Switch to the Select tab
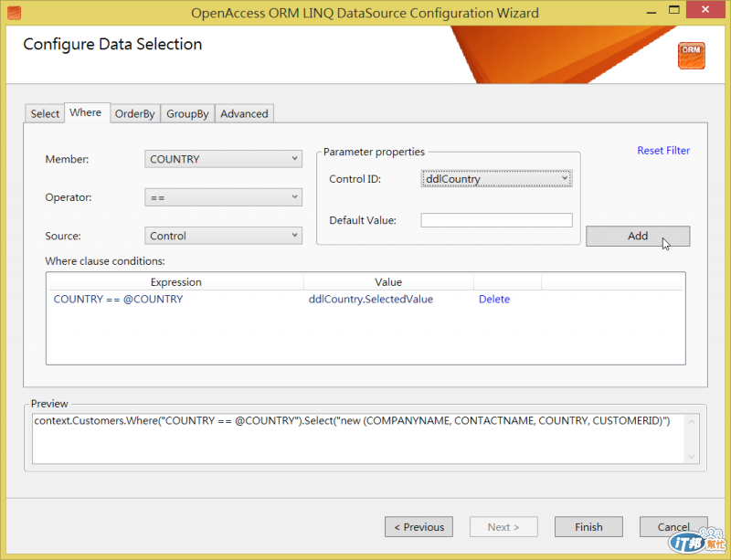 pyautogui.click(x=45, y=113)
